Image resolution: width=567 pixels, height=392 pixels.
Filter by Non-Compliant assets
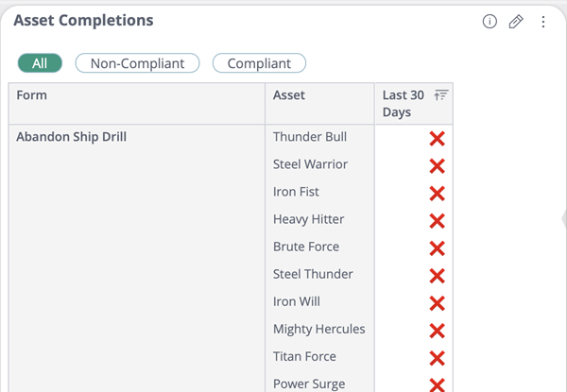click(137, 63)
